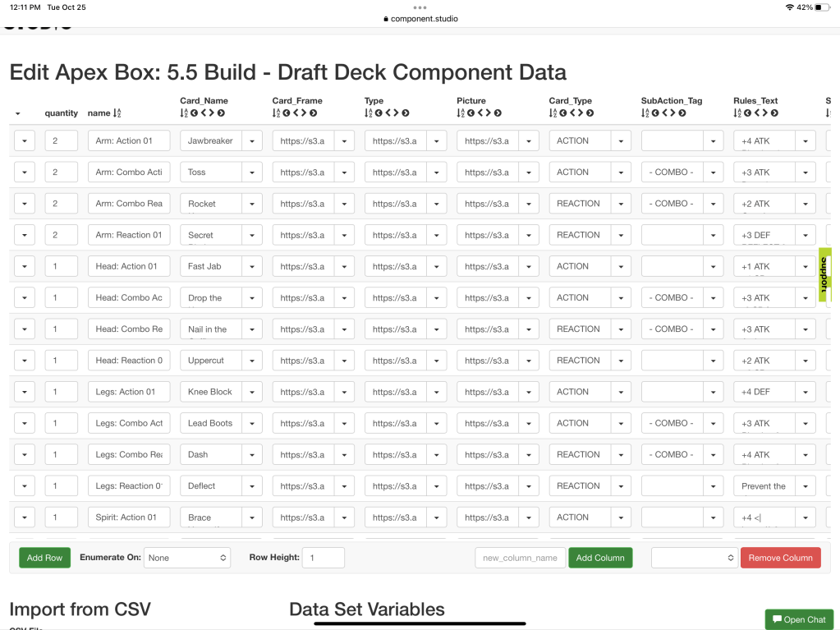Open the column selector beside Remove Column
840x630 pixels.
click(694, 558)
